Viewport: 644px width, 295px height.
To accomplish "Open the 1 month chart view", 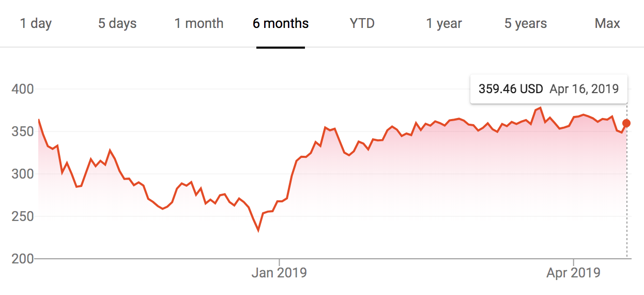I will pyautogui.click(x=199, y=23).
